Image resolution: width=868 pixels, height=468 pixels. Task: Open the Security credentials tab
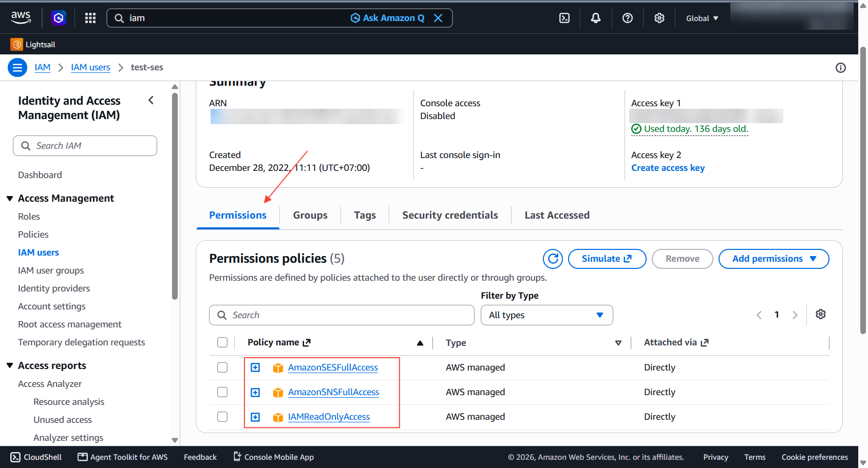tap(450, 215)
